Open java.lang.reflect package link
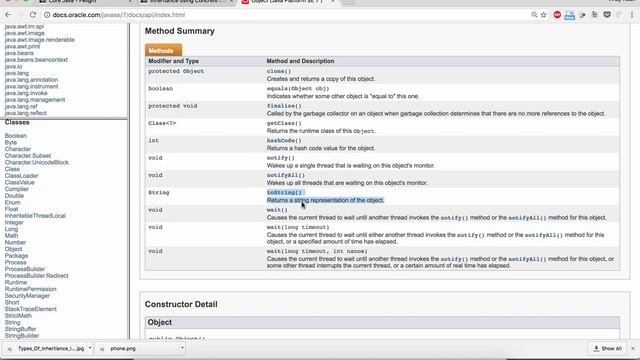 (x=25, y=113)
